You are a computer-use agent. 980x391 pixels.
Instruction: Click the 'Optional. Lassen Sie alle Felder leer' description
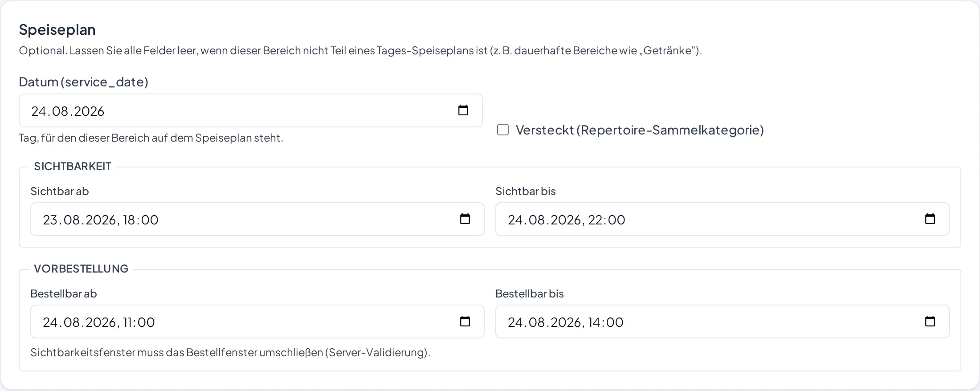pyautogui.click(x=360, y=51)
